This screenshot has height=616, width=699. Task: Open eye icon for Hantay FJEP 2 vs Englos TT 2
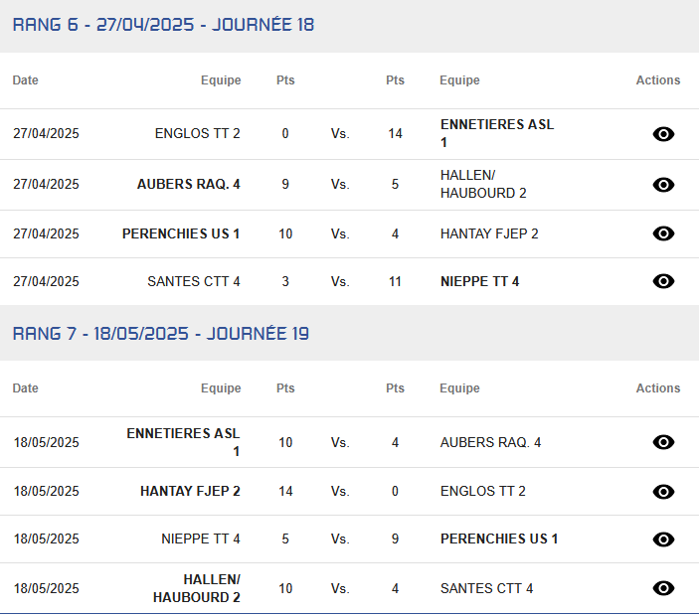[x=663, y=491]
